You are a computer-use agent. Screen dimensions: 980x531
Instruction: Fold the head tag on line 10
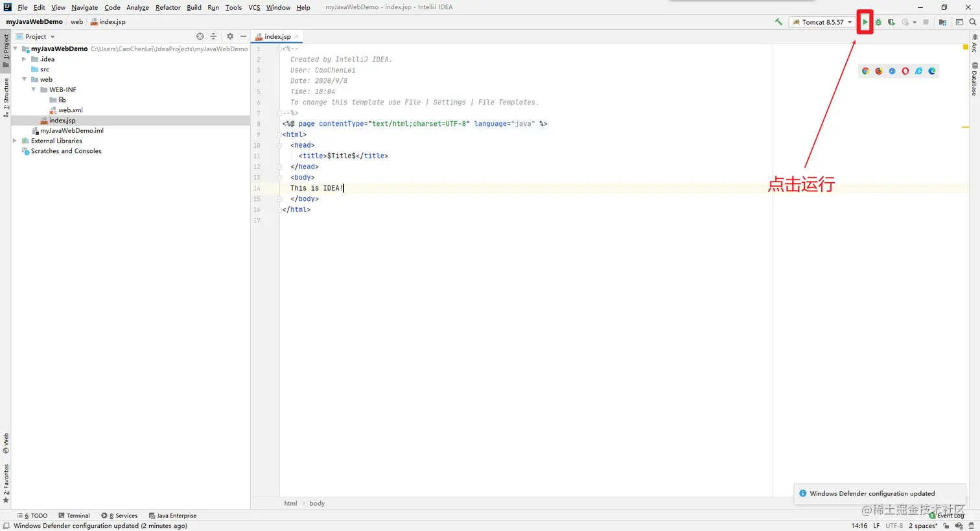coord(280,145)
